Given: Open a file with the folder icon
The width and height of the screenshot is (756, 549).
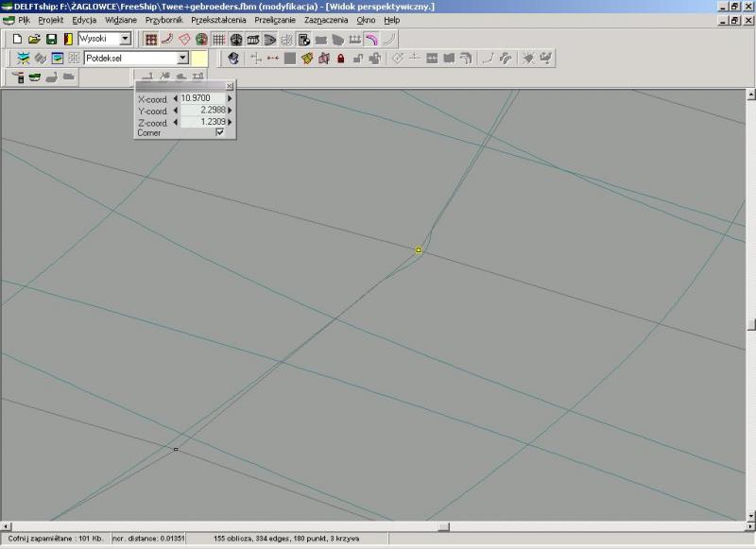Looking at the screenshot, I should [34, 39].
